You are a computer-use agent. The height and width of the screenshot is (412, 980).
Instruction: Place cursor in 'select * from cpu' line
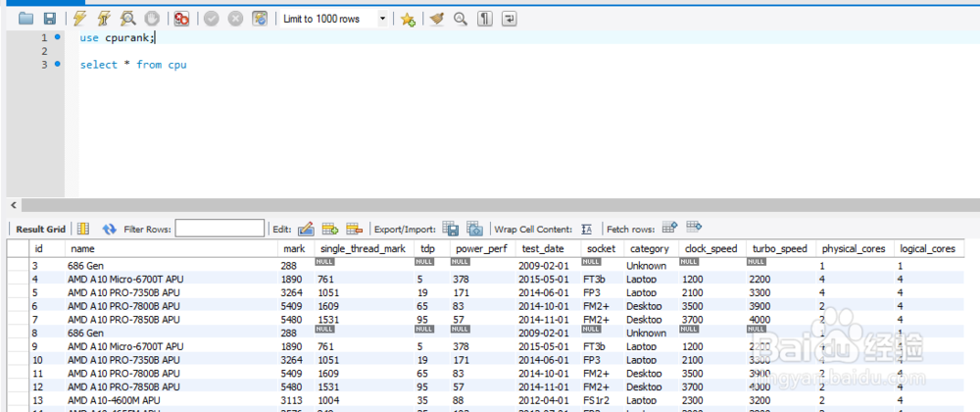pos(133,65)
